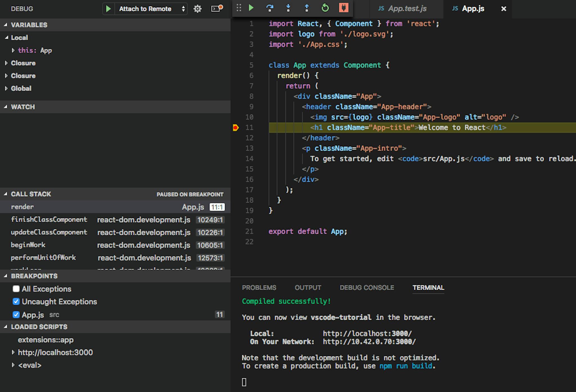
Task: Click Continue in the debug toolbar
Action: pyautogui.click(x=251, y=8)
